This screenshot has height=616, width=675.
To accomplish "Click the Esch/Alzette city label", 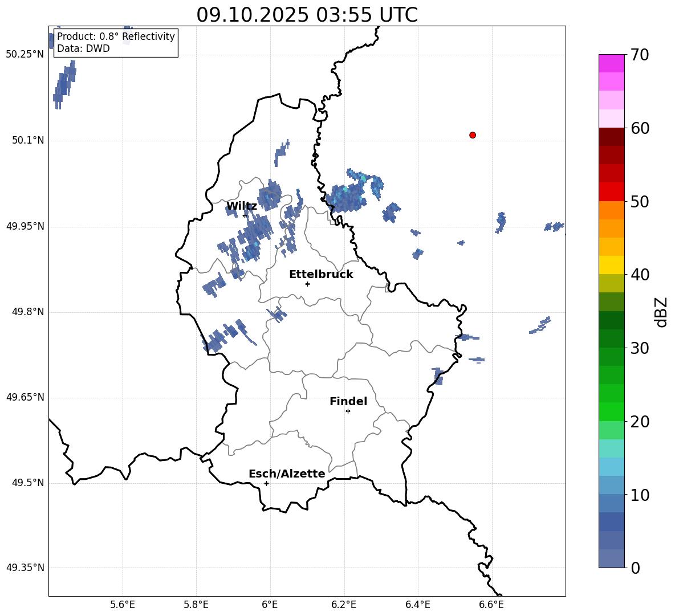I will click(287, 474).
